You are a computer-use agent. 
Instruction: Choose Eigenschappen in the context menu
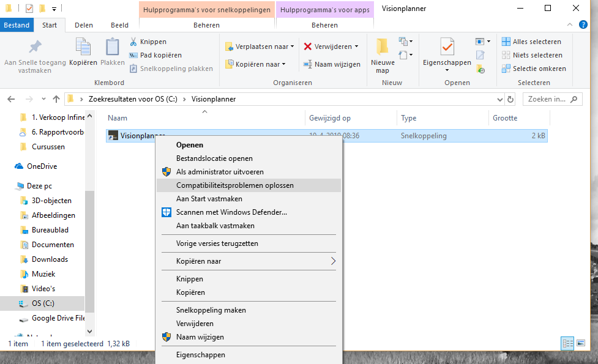pos(249,355)
